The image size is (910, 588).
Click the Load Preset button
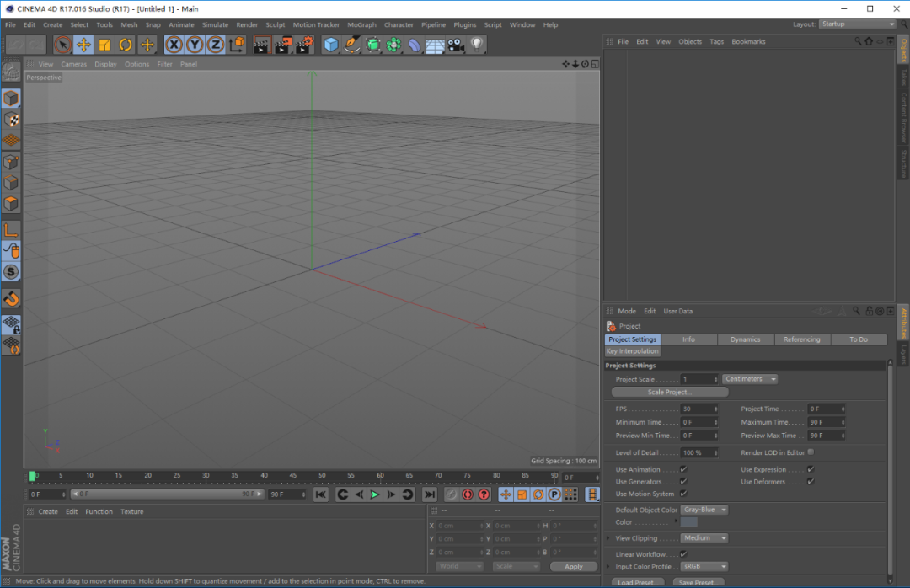point(637,582)
